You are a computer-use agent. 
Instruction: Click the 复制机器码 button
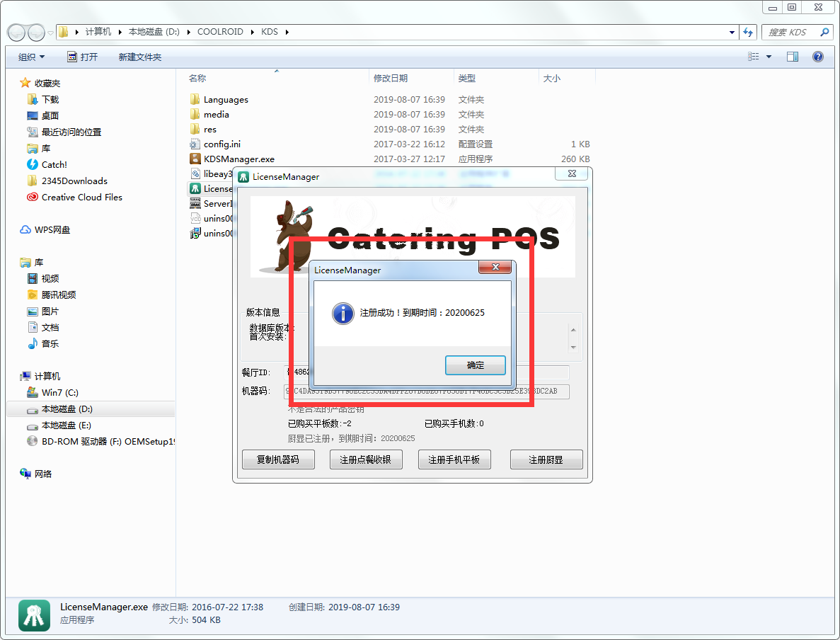(x=278, y=459)
